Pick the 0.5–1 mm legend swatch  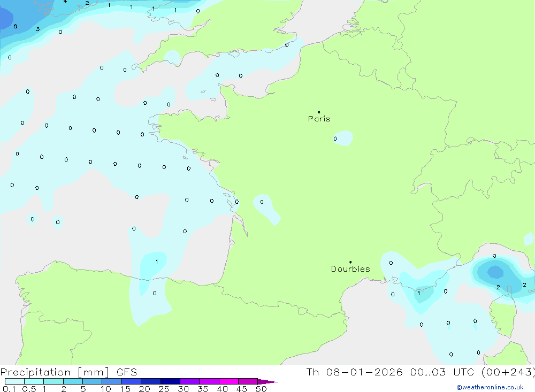pyautogui.click(x=34, y=381)
